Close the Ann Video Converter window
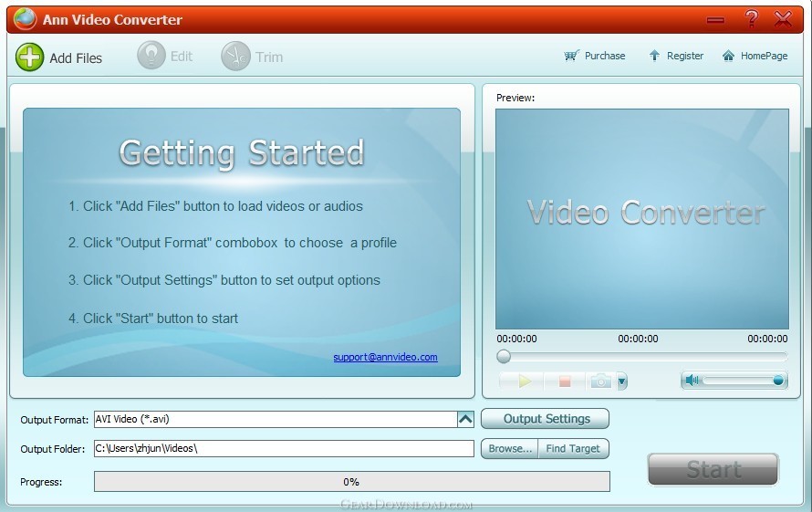 pyautogui.click(x=783, y=19)
